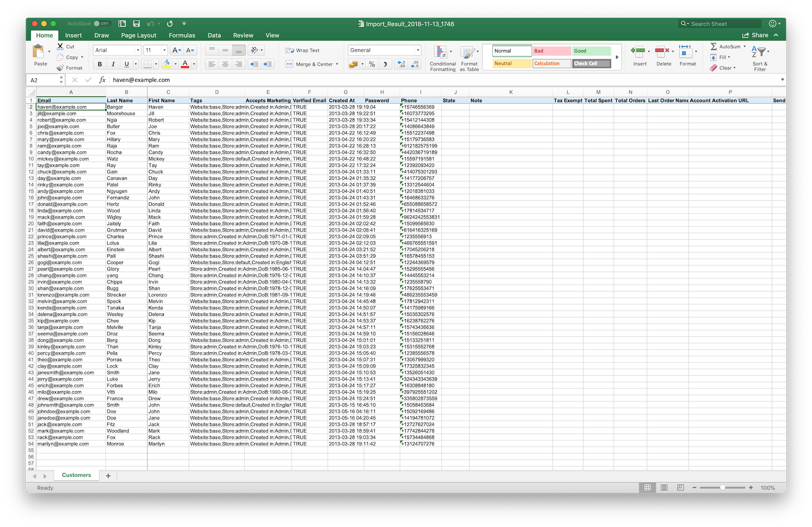Image resolution: width=812 pixels, height=527 pixels.
Task: Click the Share button
Action: (x=755, y=35)
